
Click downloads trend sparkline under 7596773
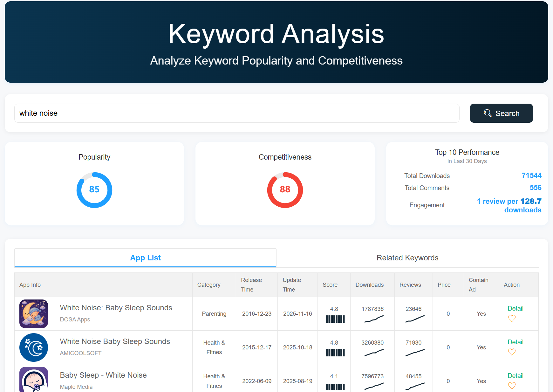coord(374,386)
